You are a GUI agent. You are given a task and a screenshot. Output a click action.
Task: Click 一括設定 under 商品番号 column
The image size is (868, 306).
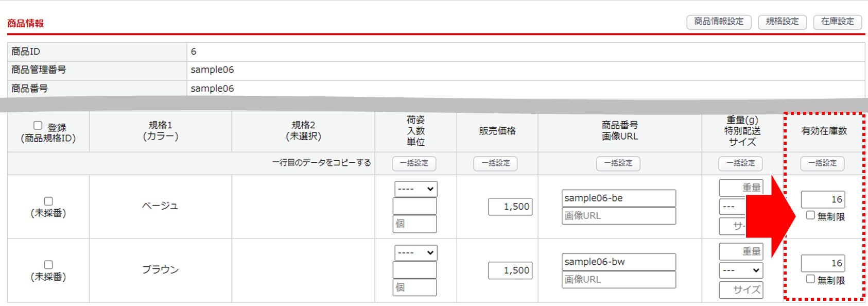click(x=618, y=163)
